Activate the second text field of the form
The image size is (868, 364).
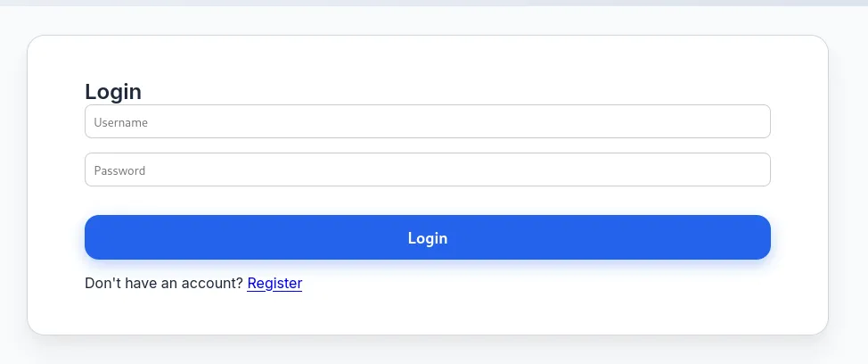[x=427, y=170]
